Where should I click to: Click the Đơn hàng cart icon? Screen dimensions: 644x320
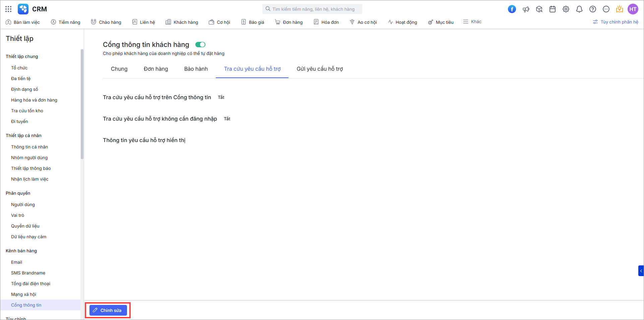pos(277,22)
